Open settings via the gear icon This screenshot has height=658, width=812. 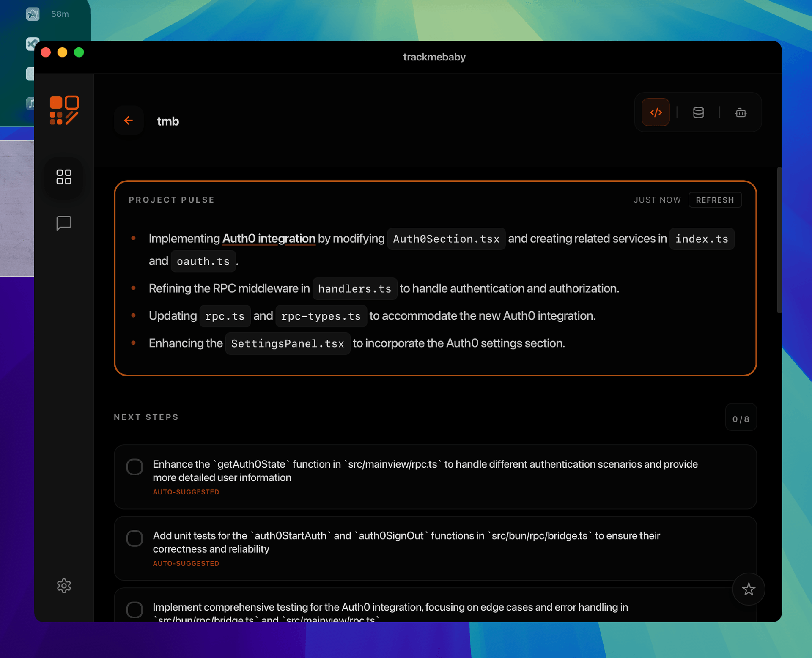(x=64, y=586)
